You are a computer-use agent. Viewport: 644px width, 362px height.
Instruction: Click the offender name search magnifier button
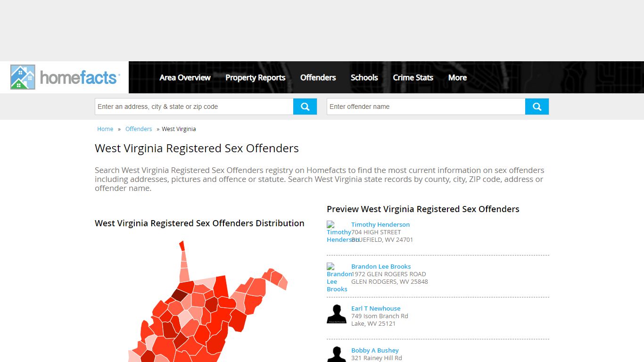tap(537, 107)
